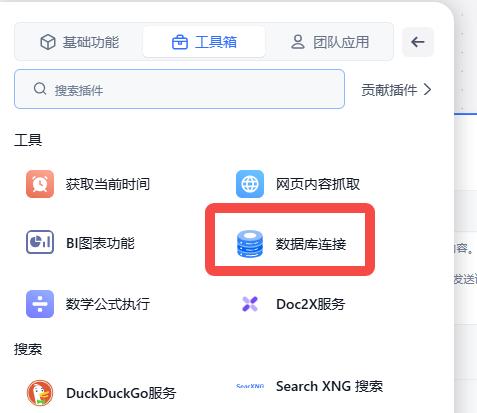Open the 贡献插件 link
The height and width of the screenshot is (413, 477).
pyautogui.click(x=396, y=90)
